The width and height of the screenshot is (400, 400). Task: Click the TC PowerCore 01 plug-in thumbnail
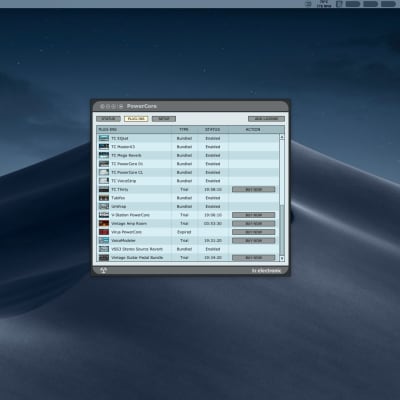[104, 164]
